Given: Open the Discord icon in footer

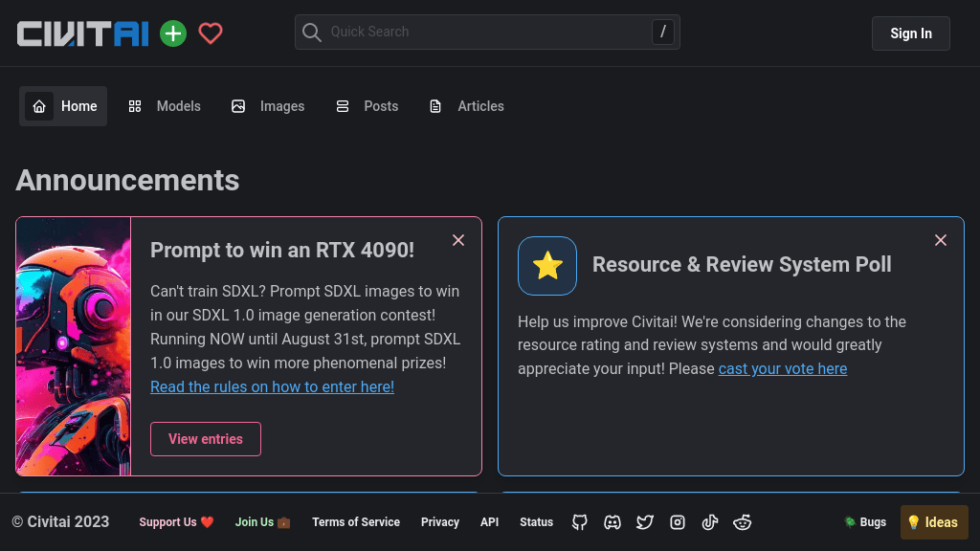Looking at the screenshot, I should [612, 522].
